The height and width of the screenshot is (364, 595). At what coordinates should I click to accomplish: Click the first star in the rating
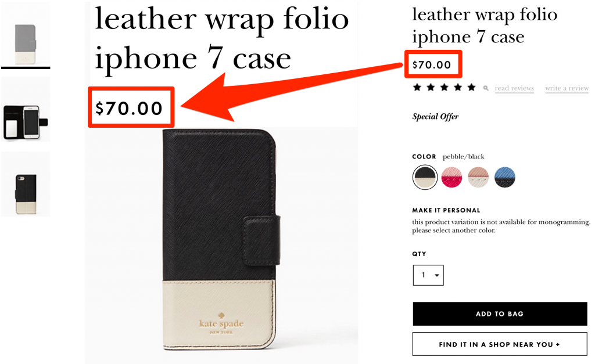click(417, 87)
